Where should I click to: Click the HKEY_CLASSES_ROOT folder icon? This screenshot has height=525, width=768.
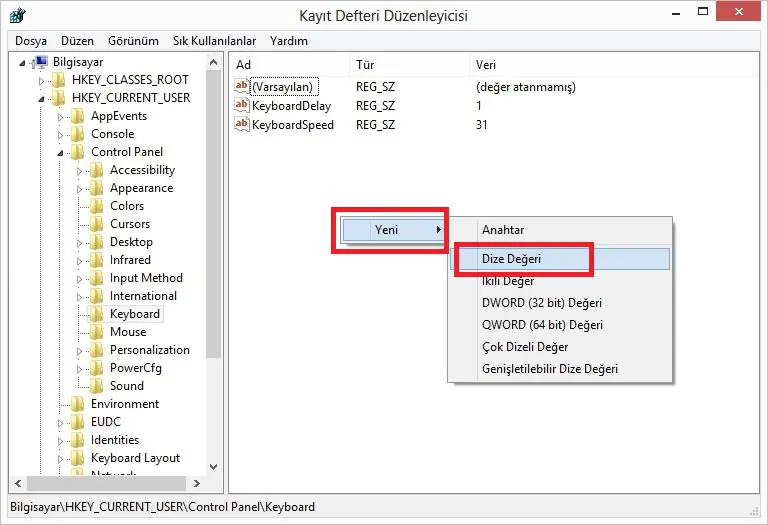(x=59, y=80)
